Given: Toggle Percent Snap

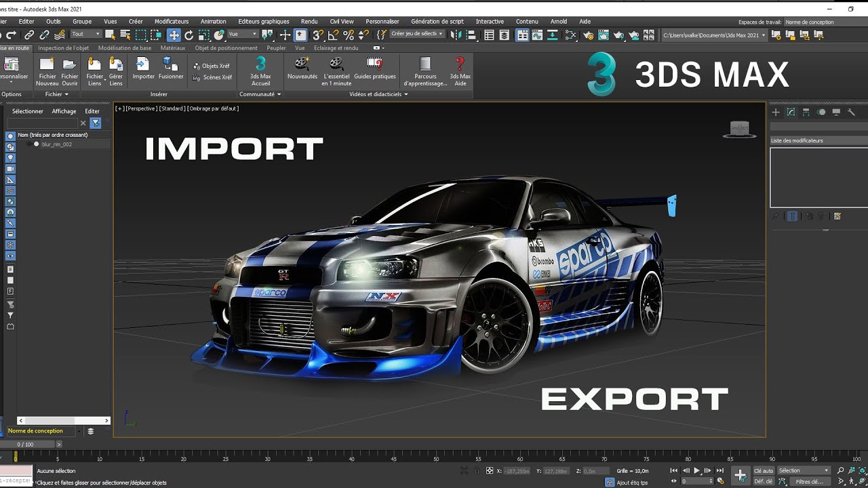Looking at the screenshot, I should pos(349,35).
